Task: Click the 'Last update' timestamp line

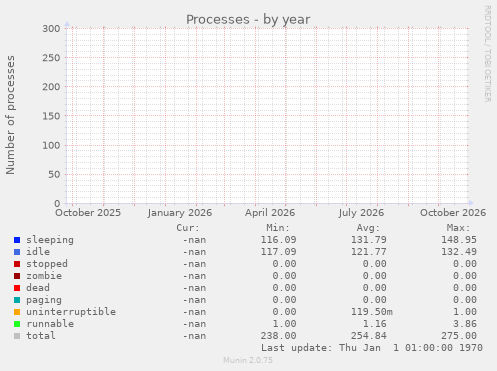Action: point(372,348)
